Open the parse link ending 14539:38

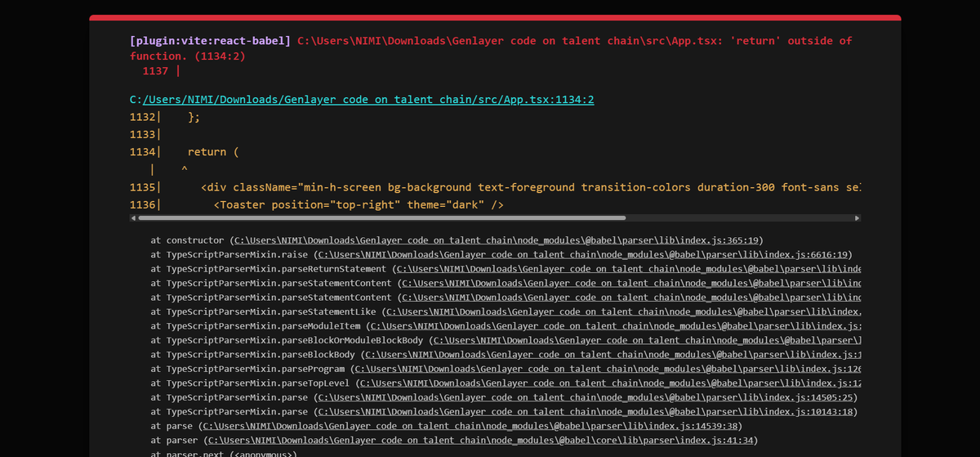(472, 426)
